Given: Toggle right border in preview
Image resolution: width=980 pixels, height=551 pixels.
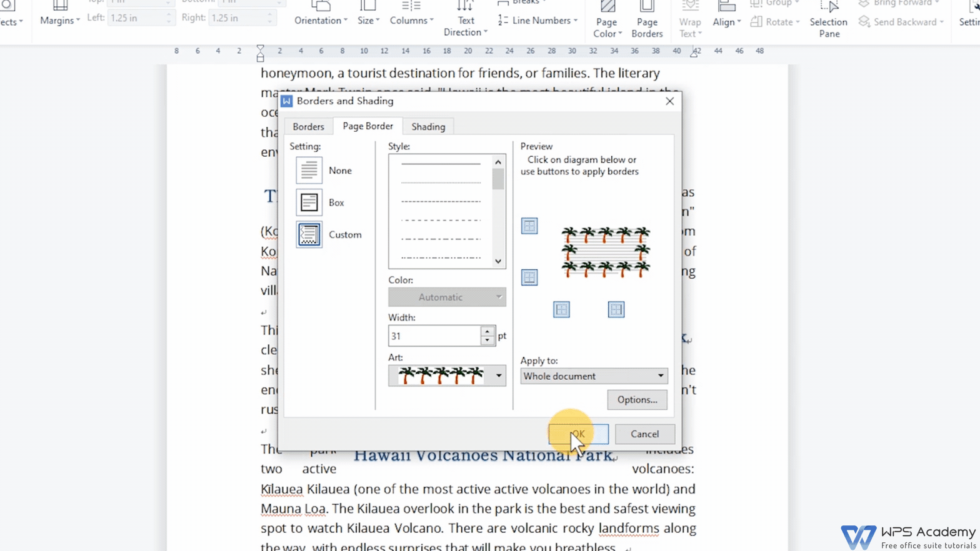Looking at the screenshot, I should pos(616,309).
